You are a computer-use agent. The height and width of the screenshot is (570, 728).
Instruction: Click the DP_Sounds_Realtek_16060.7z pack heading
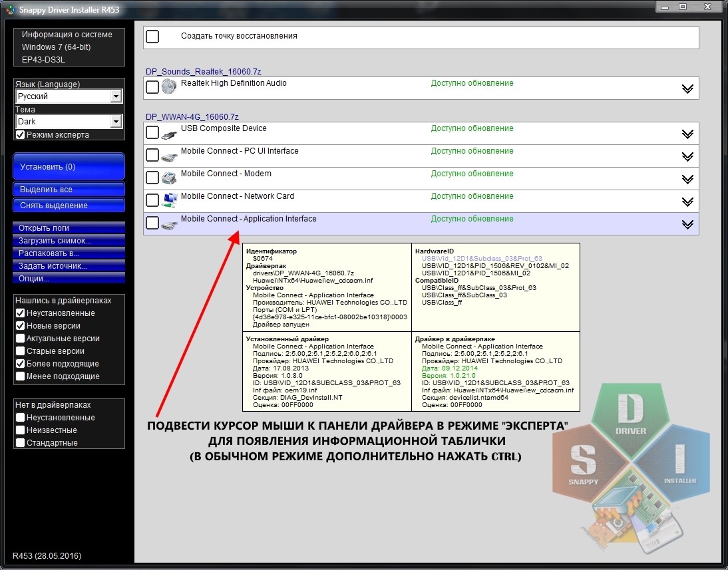(x=204, y=71)
